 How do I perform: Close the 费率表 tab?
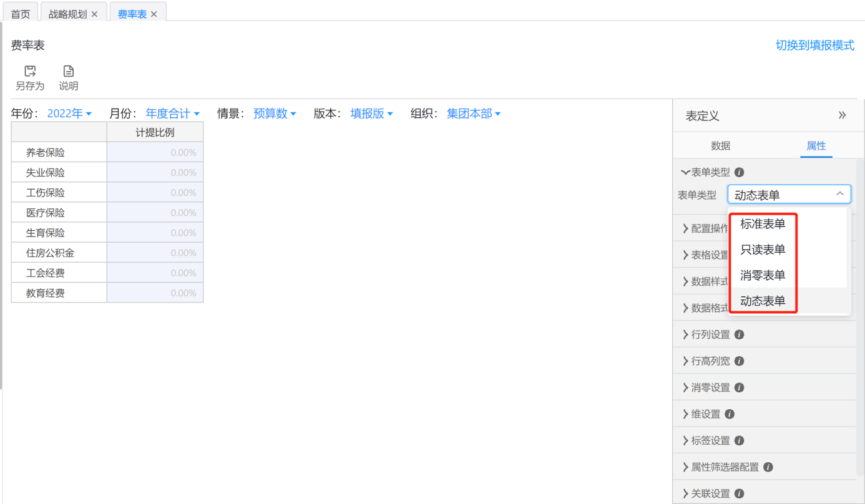pos(154,14)
